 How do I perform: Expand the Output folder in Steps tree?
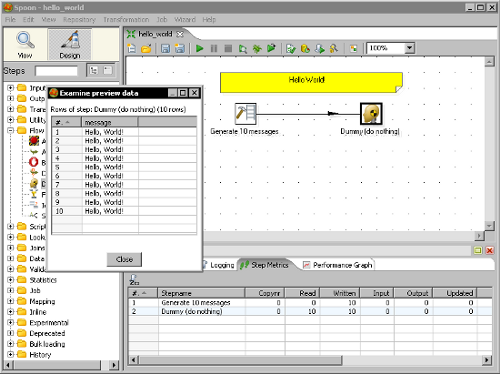click(10, 98)
